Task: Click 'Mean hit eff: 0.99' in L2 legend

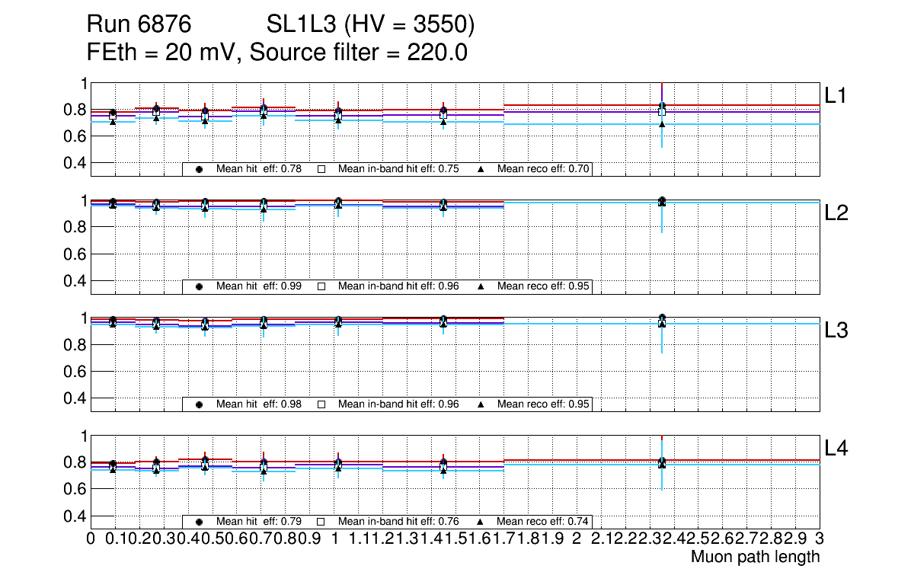Action: (x=259, y=287)
